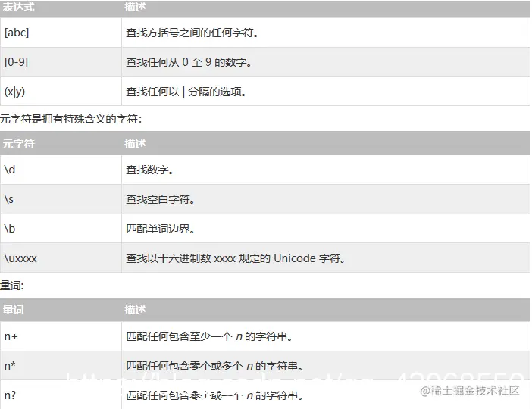Click the \b metacharacter cell
This screenshot has height=409, width=532.
click(61, 229)
